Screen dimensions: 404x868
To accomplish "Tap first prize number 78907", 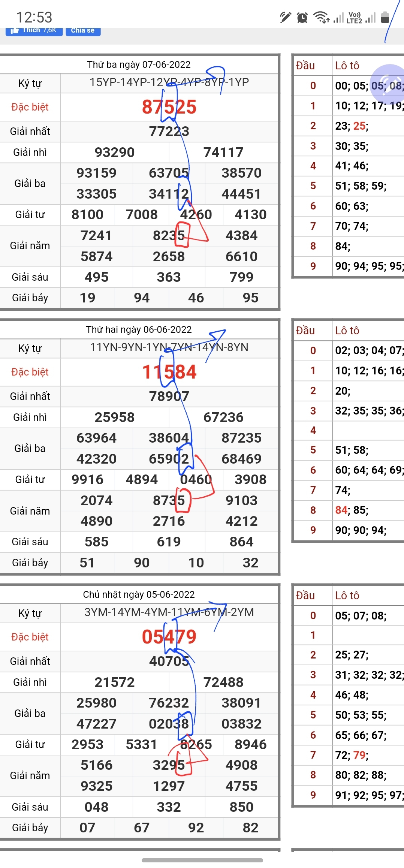I will point(169,397).
